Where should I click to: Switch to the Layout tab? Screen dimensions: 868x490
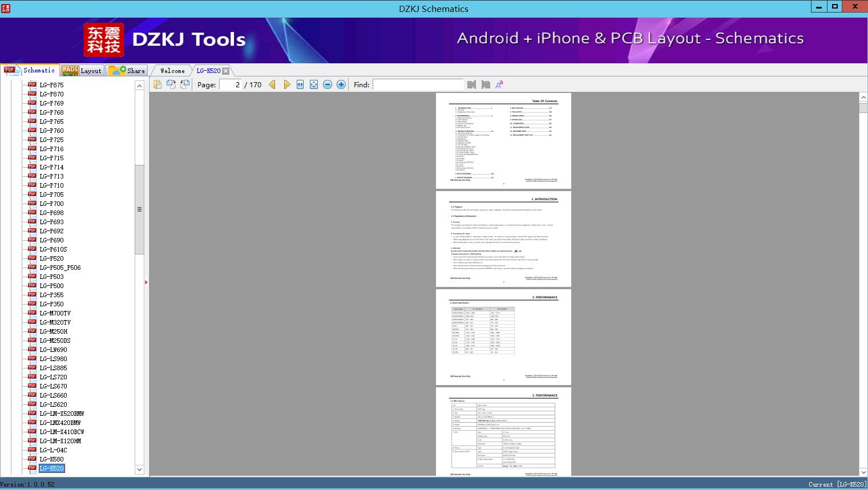pyautogui.click(x=81, y=71)
